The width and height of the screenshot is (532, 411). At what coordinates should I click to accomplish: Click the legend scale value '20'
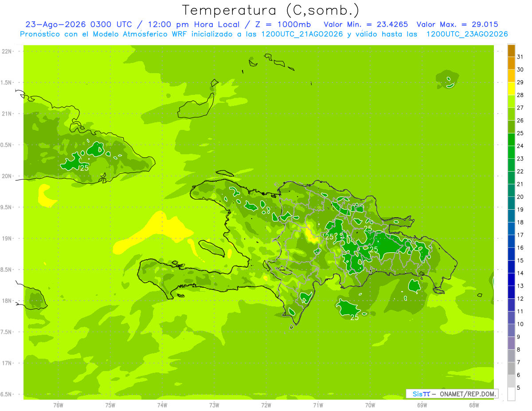[520, 197]
